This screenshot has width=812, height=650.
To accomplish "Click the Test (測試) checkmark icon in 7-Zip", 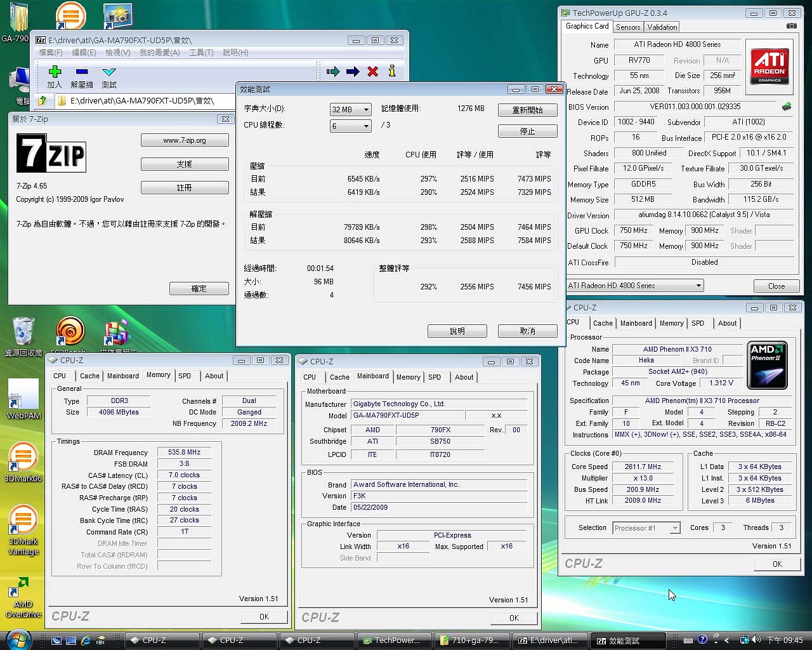I will (109, 72).
